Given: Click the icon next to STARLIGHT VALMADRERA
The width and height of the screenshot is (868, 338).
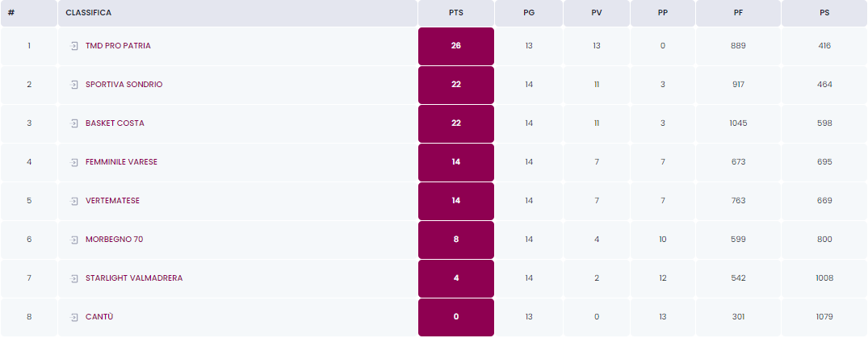Looking at the screenshot, I should pyautogui.click(x=74, y=278).
